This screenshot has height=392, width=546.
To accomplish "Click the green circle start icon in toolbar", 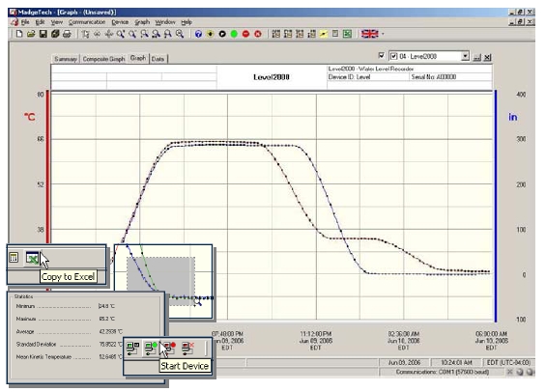I will (234, 34).
